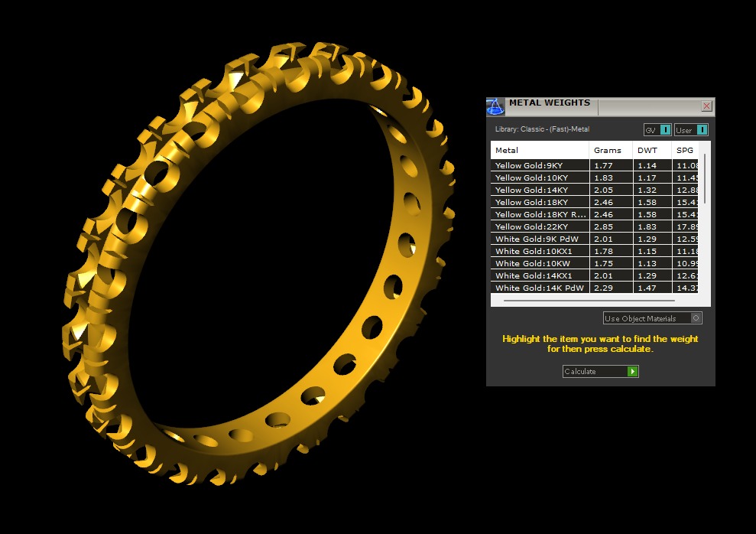Click the horizontal scrollbar below the metal list
Screen dimensions: 756x534
coord(589,300)
